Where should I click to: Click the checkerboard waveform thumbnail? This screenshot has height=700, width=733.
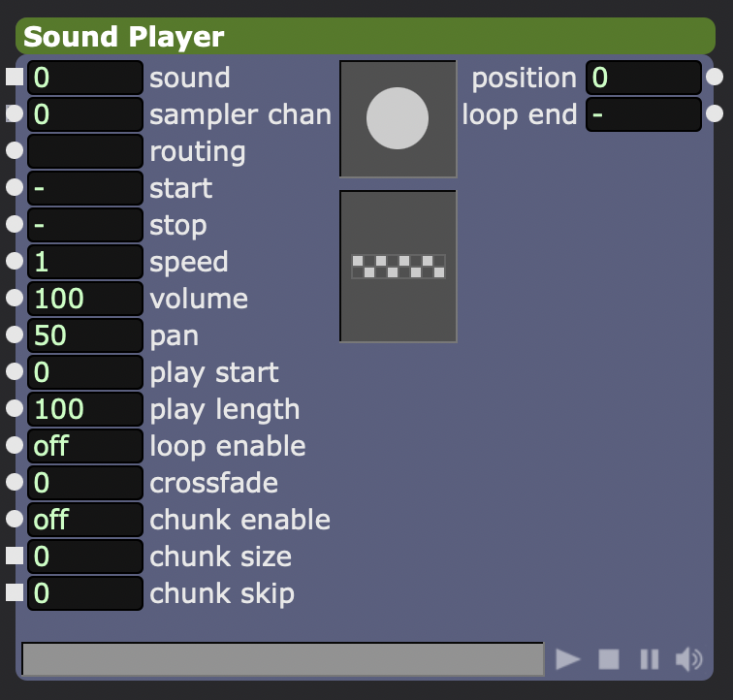pos(398,266)
